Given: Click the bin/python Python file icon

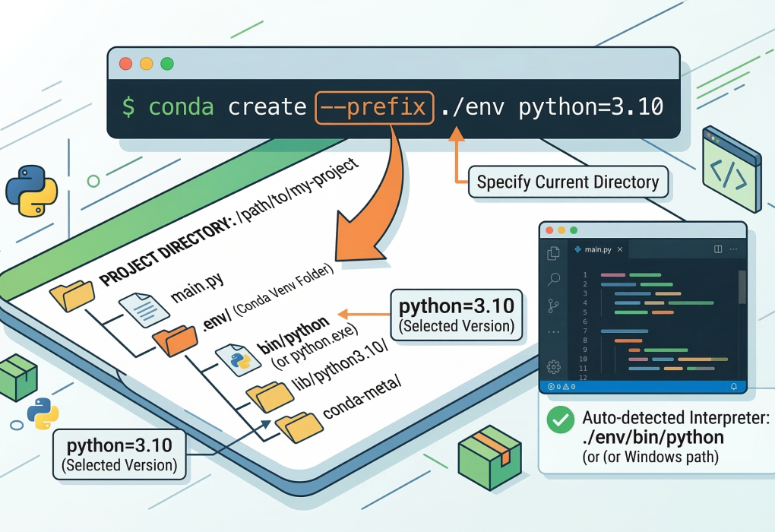Looking at the screenshot, I should click(x=235, y=357).
